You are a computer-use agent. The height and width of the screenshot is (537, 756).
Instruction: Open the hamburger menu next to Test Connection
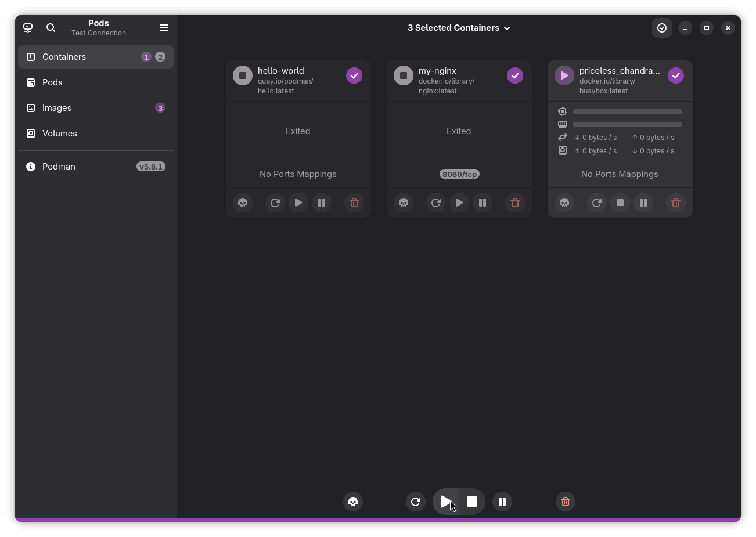click(164, 27)
